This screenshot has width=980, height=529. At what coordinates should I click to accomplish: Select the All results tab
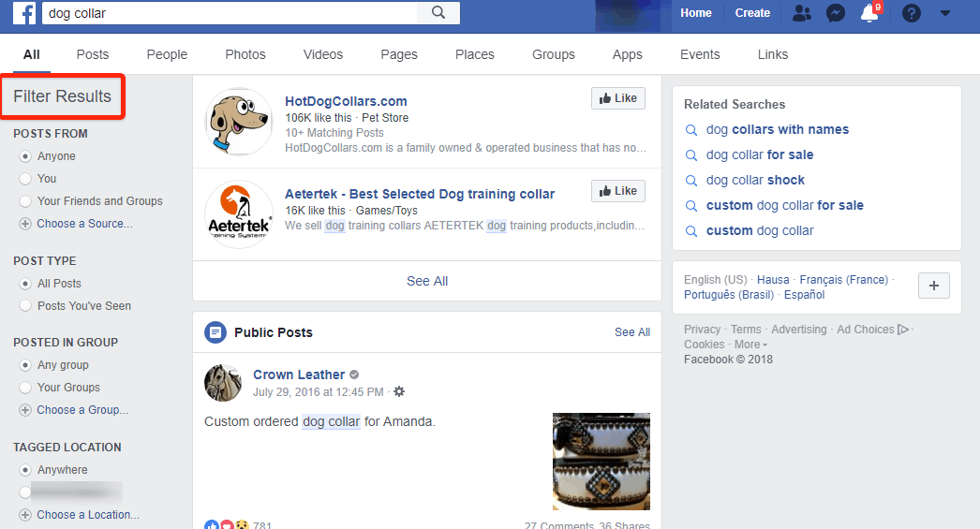point(31,54)
